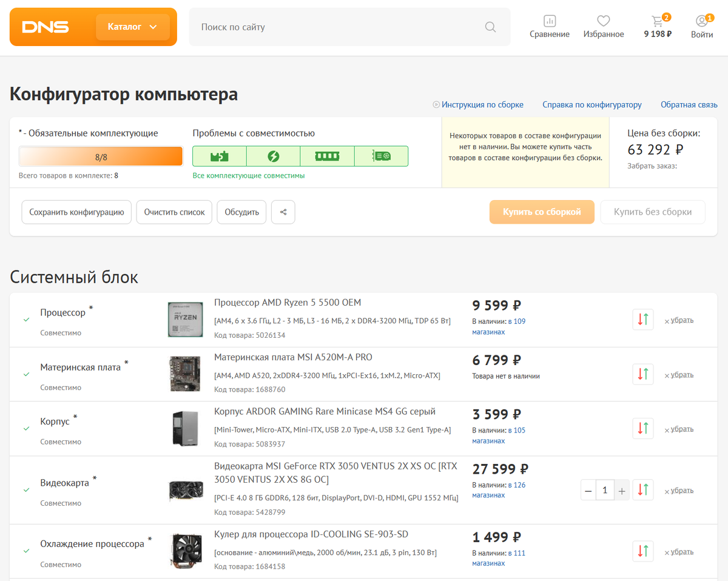Click the 8/8 required components progress bar
This screenshot has height=581, width=728.
tap(101, 156)
